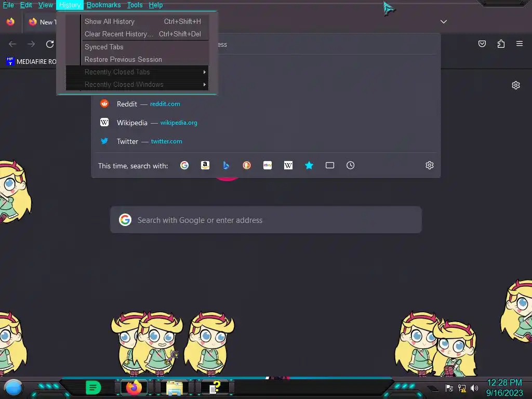532x399 pixels.
Task: Open network status tray icon
Action: tap(462, 388)
